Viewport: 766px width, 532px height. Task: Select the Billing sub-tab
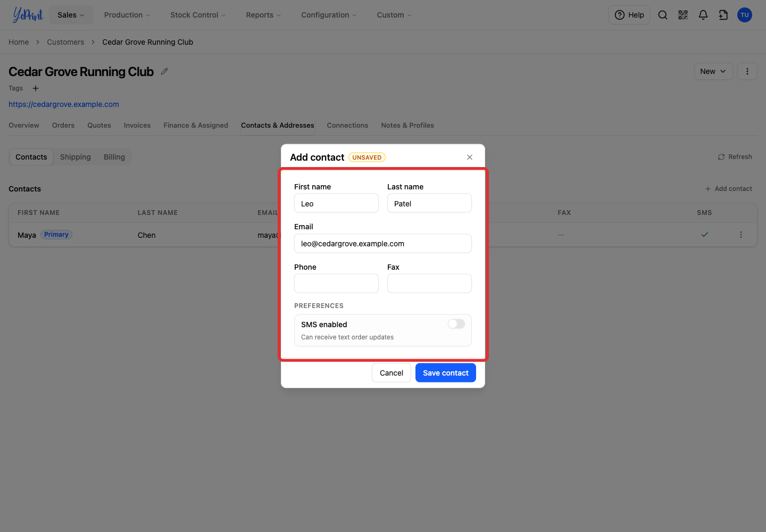[114, 157]
